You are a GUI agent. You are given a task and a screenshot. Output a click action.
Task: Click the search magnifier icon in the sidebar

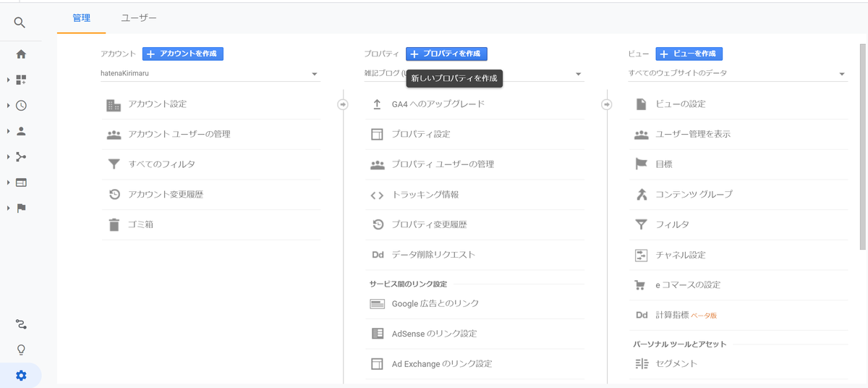point(20,23)
